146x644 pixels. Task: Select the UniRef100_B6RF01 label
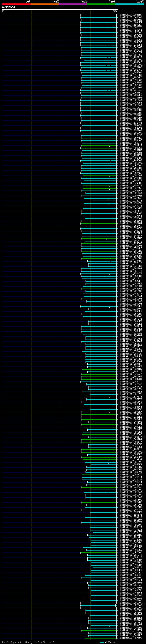click(131, 72)
